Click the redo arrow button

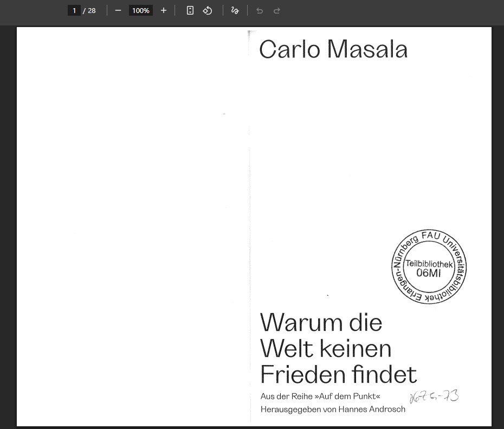277,11
